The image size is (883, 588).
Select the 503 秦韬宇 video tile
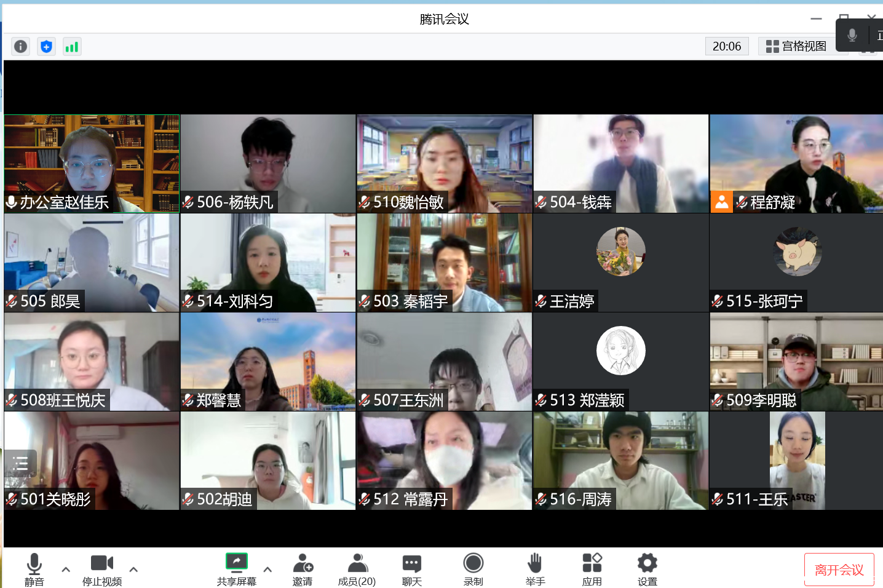[x=444, y=263]
